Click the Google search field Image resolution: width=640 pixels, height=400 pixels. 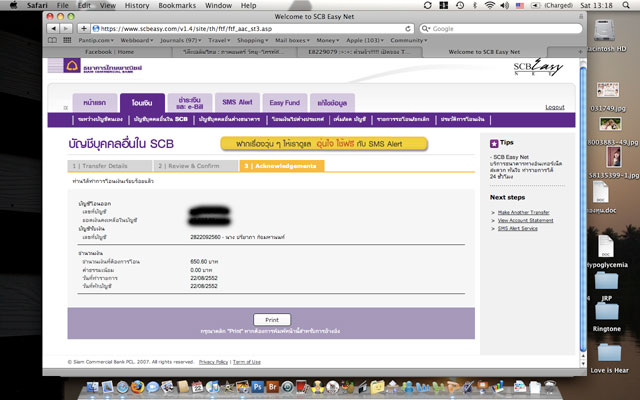click(x=500, y=29)
